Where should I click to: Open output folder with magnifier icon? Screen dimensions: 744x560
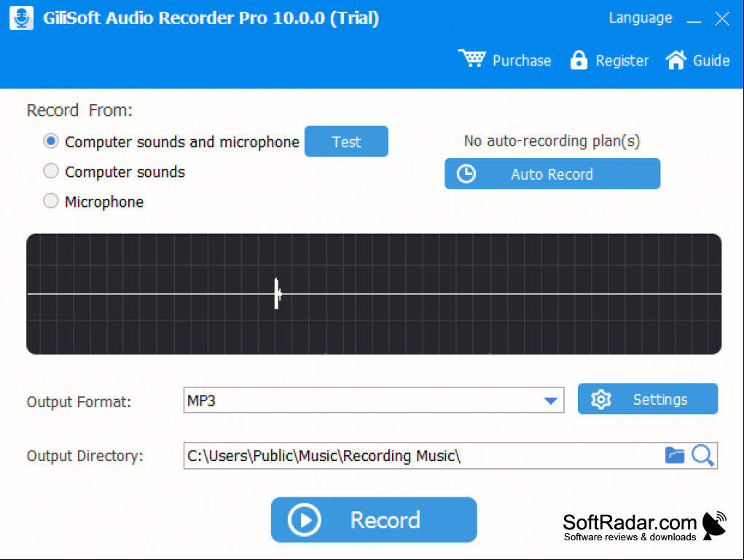point(702,456)
